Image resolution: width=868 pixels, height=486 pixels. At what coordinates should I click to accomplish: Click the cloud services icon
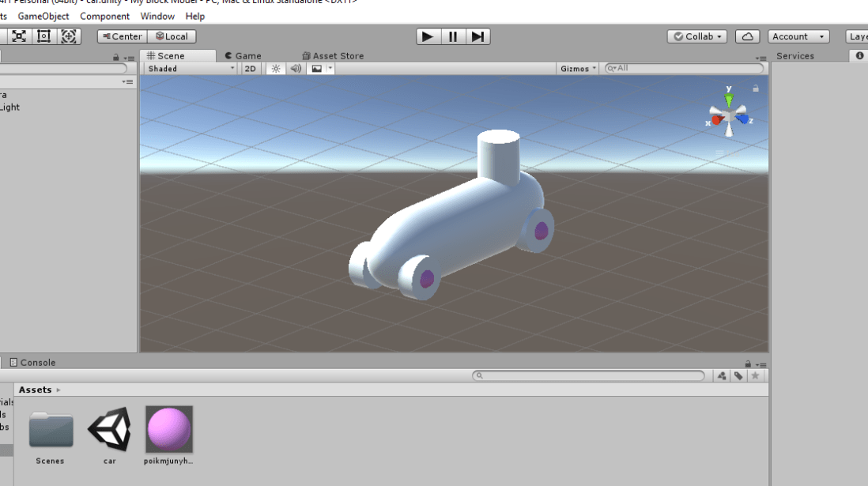coord(747,36)
